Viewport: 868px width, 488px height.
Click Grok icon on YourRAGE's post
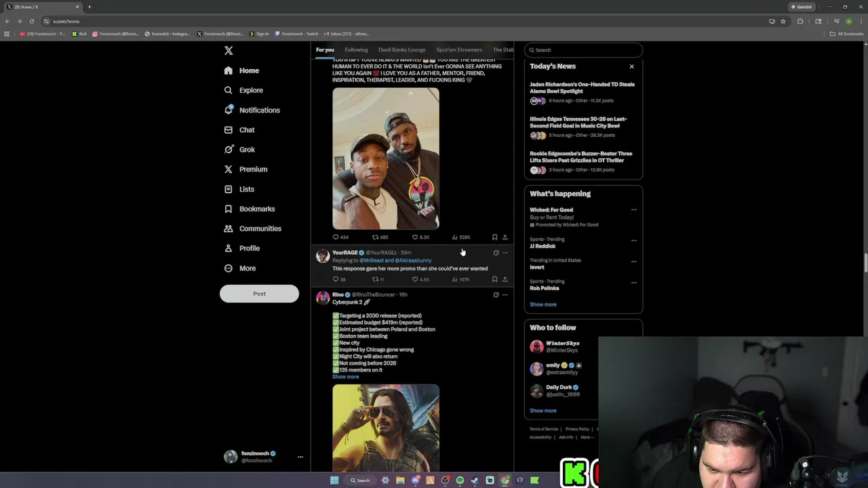pyautogui.click(x=496, y=253)
